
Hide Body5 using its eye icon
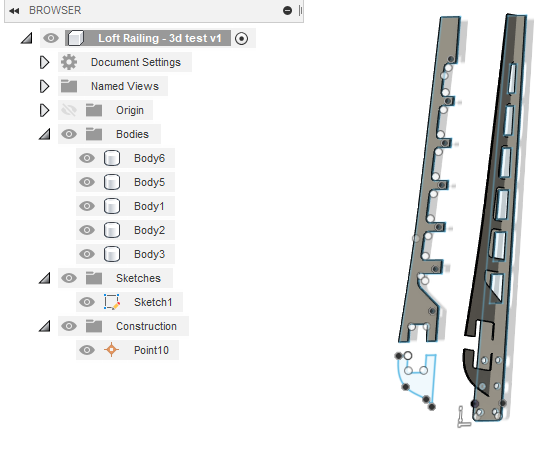point(87,182)
